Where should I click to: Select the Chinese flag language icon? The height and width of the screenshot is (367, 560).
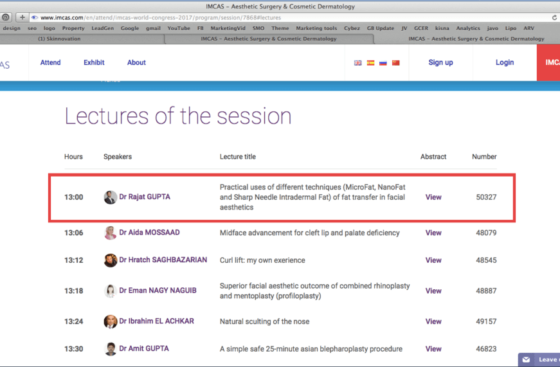(396, 63)
